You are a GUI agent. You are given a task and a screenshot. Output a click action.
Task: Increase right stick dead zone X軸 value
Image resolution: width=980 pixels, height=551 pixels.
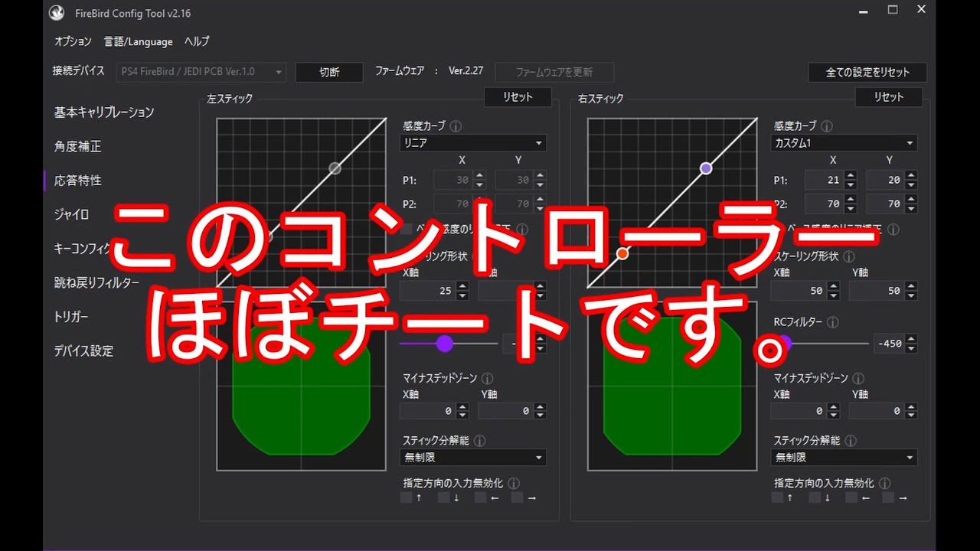pyautogui.click(x=833, y=406)
